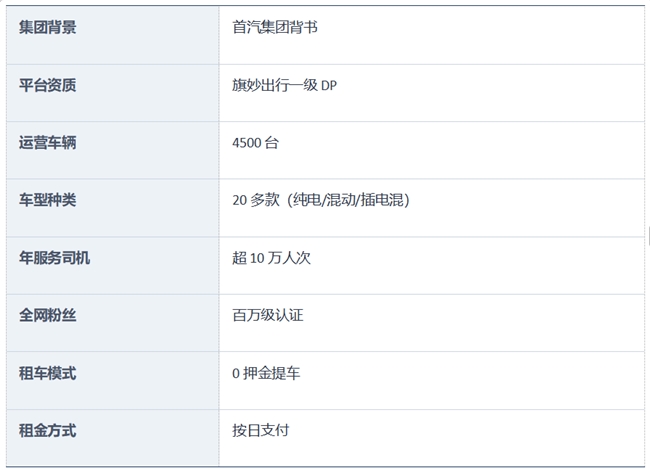The height and width of the screenshot is (470, 650).
Task: Click the 按日支付 value text
Action: tap(260, 430)
